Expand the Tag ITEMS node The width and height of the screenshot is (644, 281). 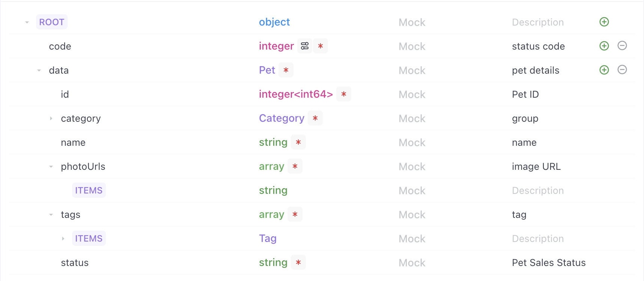[x=63, y=238]
